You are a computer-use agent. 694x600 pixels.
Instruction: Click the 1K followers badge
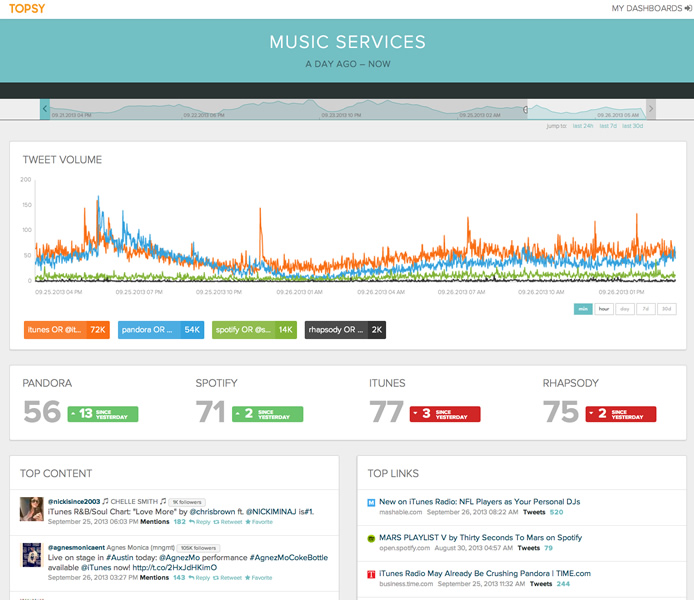pos(187,502)
